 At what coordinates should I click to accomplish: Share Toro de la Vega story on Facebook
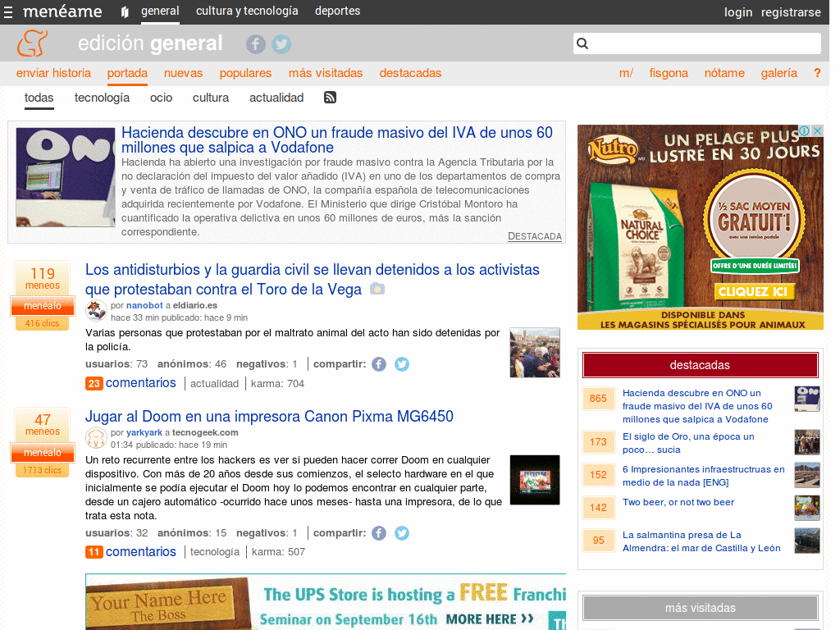[x=379, y=364]
